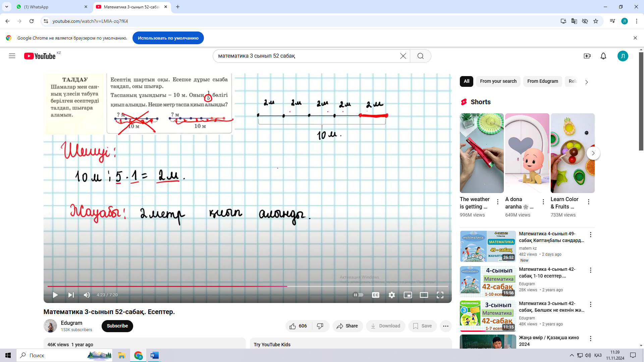
Task: Mute the video volume
Action: pyautogui.click(x=87, y=295)
